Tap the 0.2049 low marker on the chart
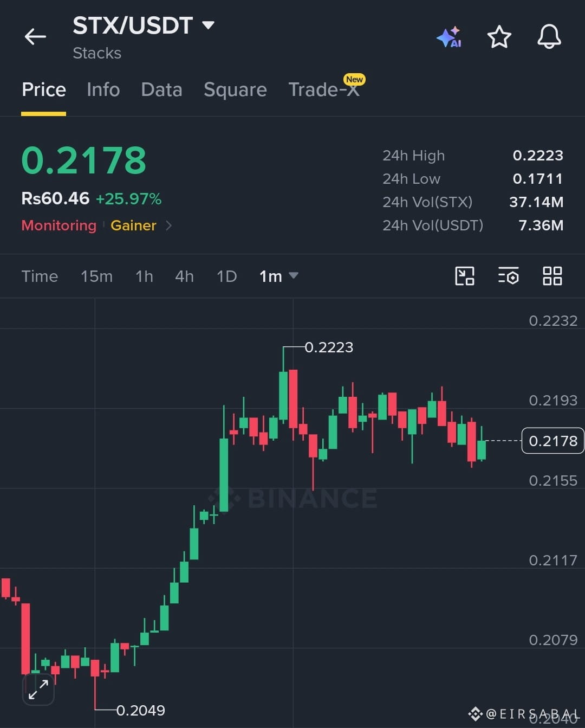 coord(141,710)
